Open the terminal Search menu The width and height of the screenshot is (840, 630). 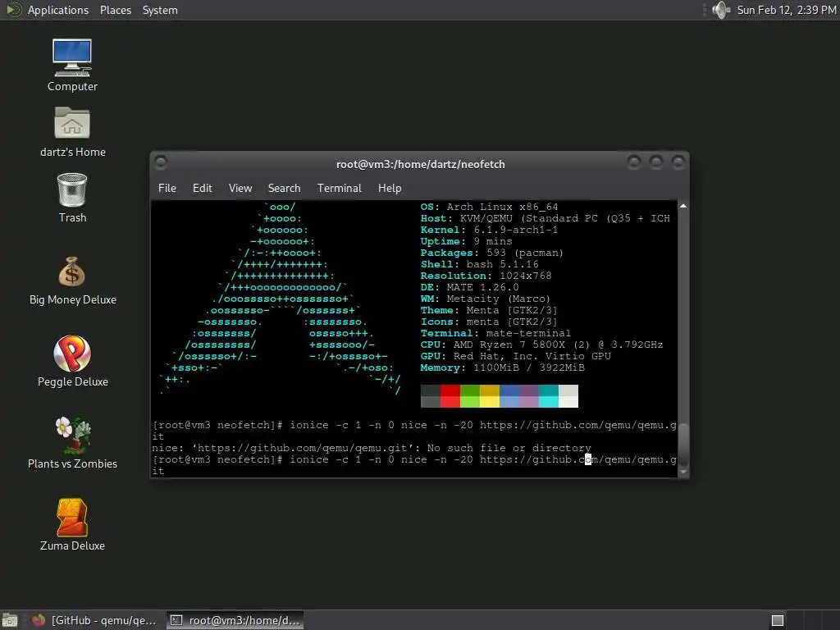click(x=284, y=188)
